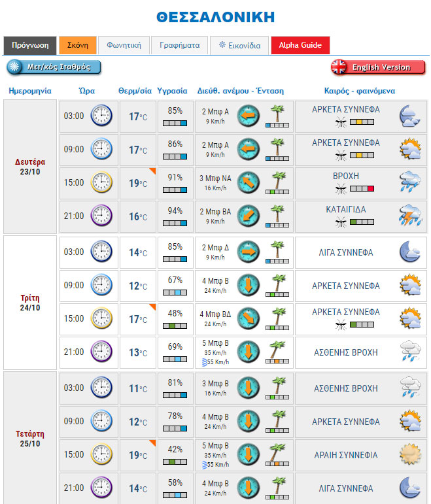
Task: Click the Τρίτη 24/10 day cell
Action: tap(30, 303)
